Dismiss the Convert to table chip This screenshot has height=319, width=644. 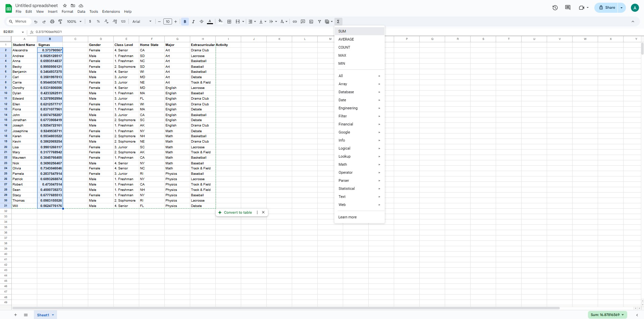pos(263,212)
